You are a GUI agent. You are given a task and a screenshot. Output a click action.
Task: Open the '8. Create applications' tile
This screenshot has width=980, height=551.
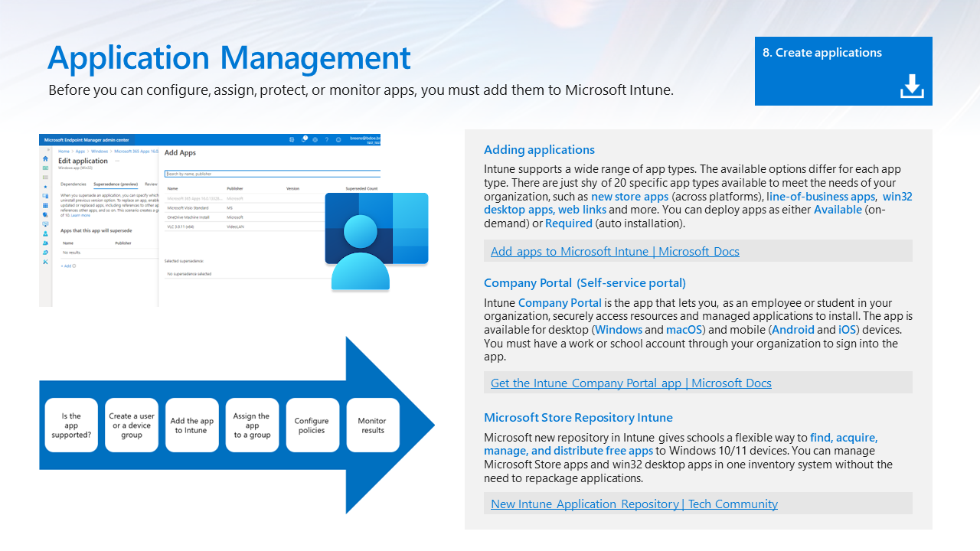point(843,71)
